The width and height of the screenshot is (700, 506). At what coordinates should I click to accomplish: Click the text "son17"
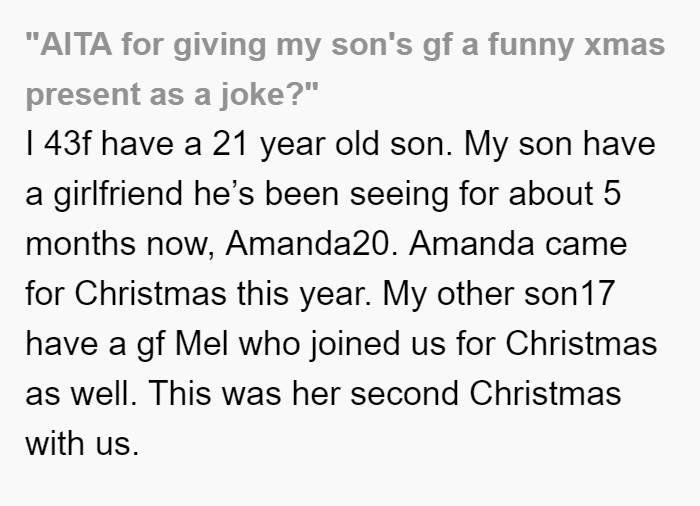(x=570, y=294)
